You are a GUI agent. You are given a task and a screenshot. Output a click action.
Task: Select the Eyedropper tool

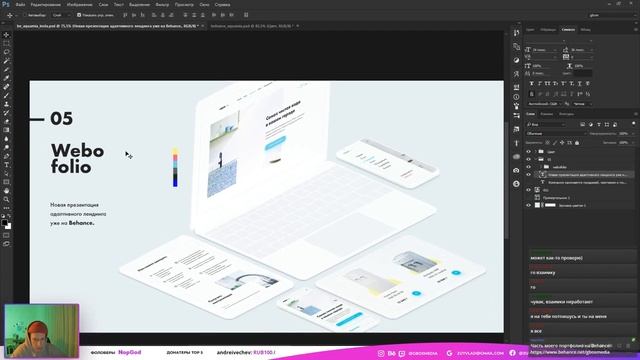click(6, 78)
